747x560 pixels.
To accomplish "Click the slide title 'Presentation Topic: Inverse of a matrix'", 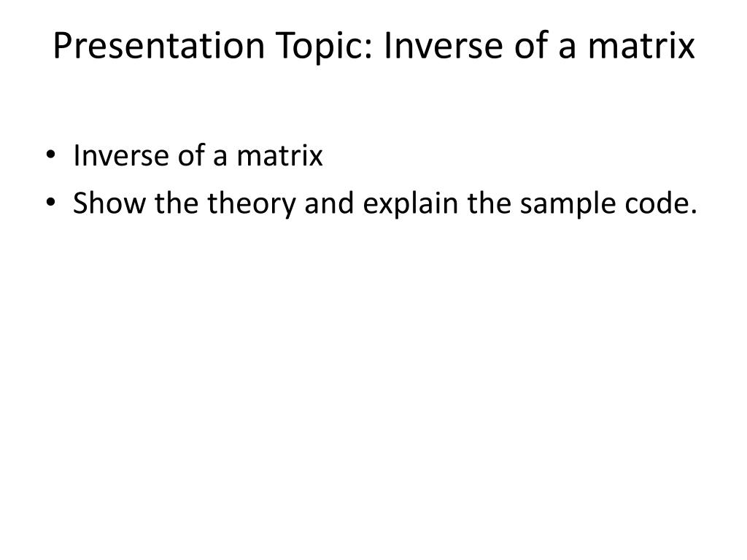I will click(x=373, y=47).
